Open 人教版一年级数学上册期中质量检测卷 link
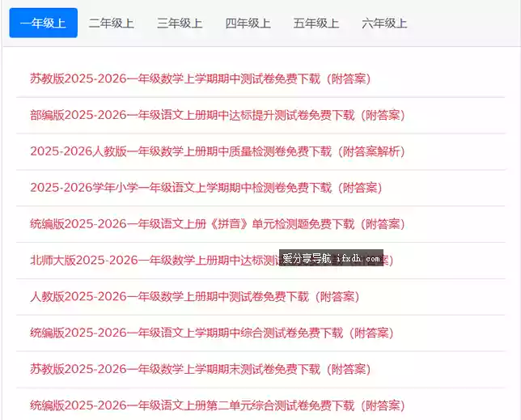 click(218, 151)
